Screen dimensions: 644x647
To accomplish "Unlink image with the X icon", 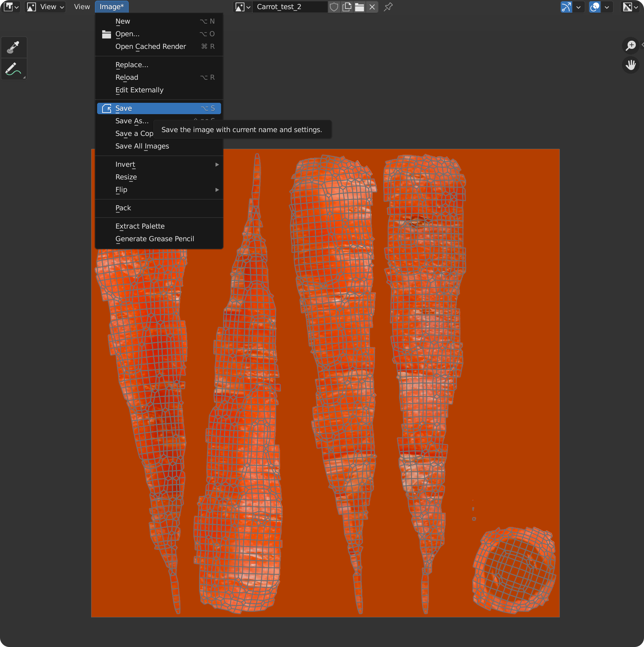I will click(x=372, y=7).
